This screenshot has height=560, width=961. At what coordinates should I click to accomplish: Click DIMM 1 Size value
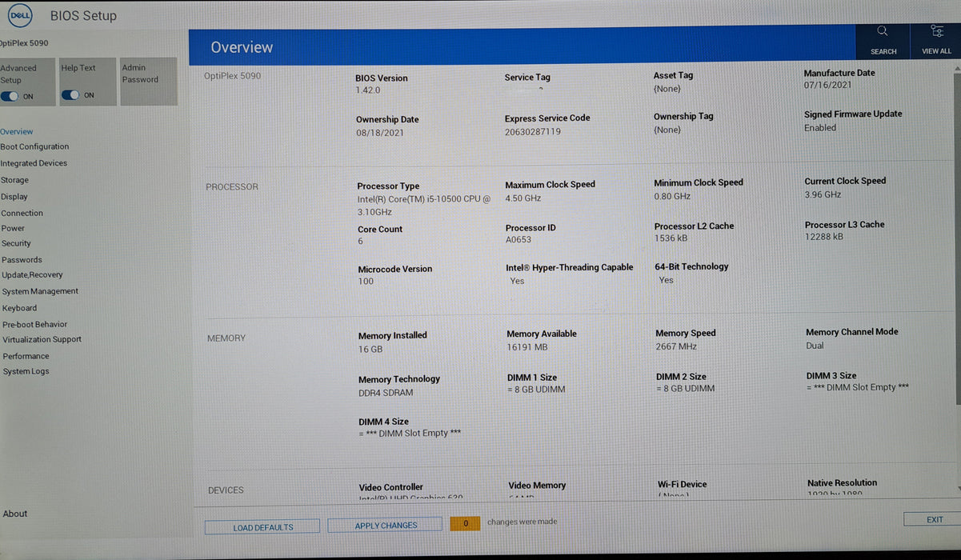tap(536, 390)
